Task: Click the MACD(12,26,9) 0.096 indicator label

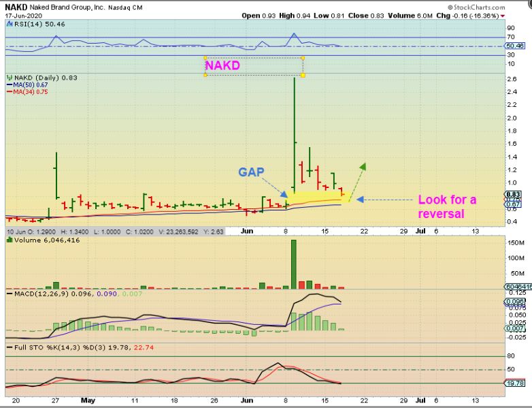Action: (x=53, y=294)
